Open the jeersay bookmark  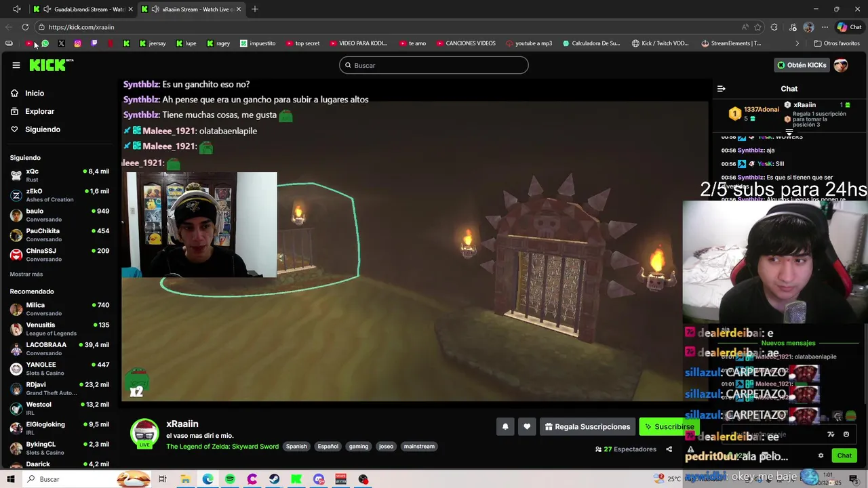[153, 43]
